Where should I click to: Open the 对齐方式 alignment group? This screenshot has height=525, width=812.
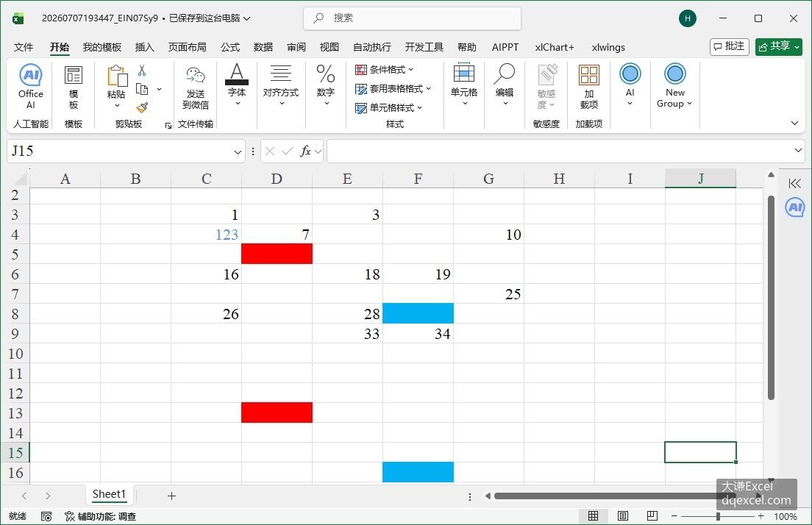tap(281, 85)
